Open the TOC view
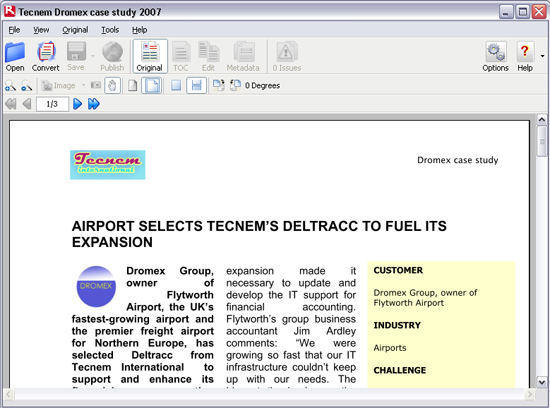Viewport: 550px width, 408px height. point(181,56)
